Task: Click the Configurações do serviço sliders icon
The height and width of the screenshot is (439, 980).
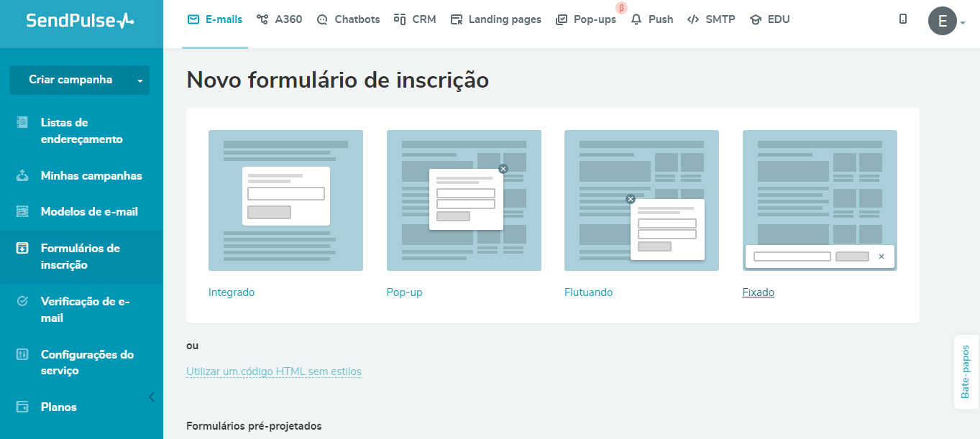Action: coord(22,354)
